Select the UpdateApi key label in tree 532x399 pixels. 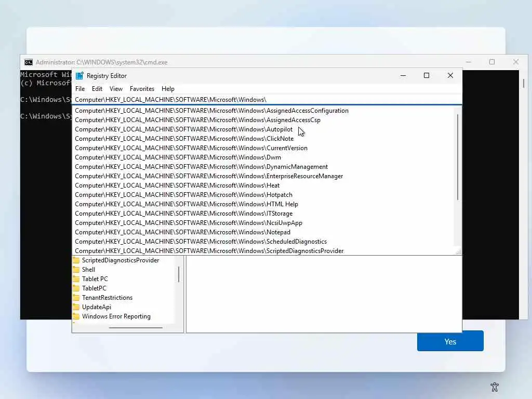click(97, 307)
